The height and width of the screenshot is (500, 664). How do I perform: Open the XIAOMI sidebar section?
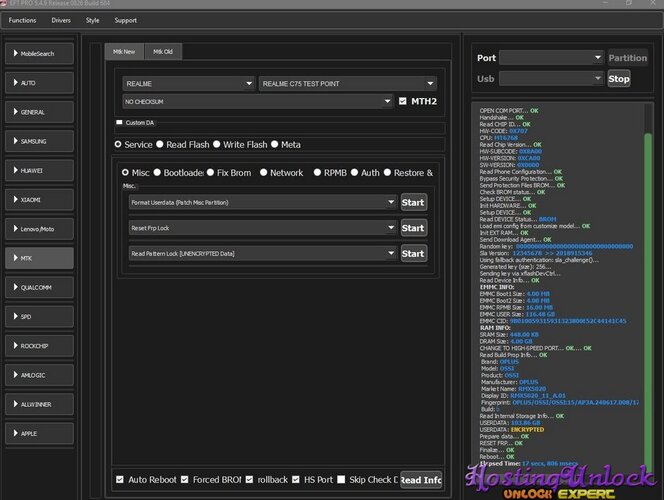(39, 199)
